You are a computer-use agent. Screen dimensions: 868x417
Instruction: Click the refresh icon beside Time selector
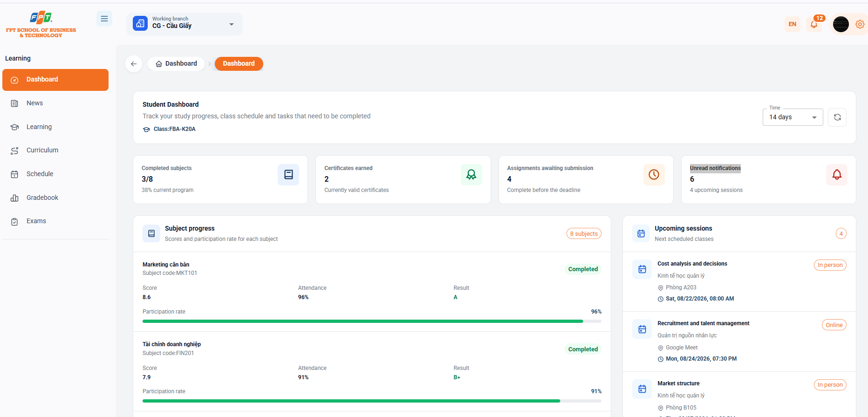(837, 117)
